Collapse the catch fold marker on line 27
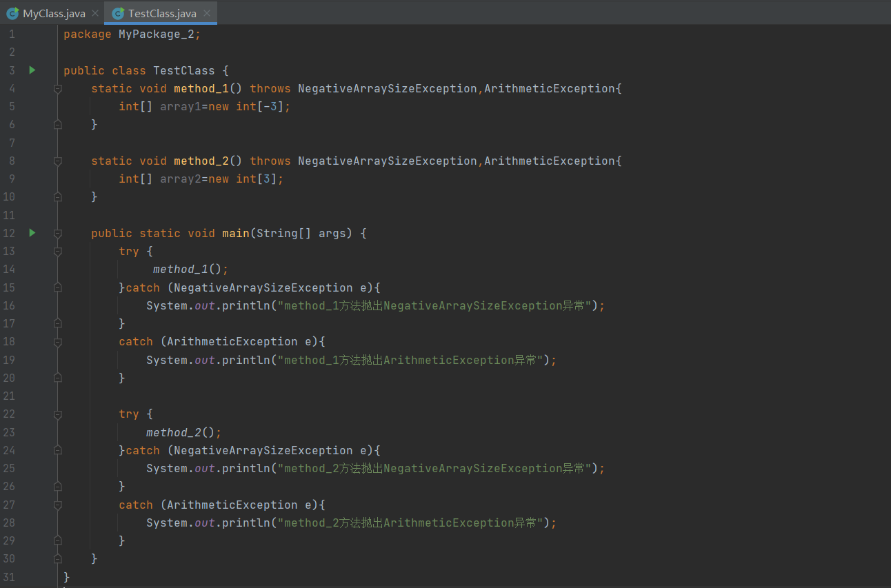 (58, 505)
